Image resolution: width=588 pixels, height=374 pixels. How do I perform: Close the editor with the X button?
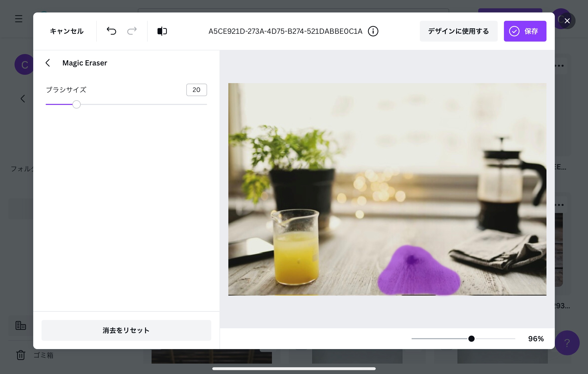[x=567, y=21]
